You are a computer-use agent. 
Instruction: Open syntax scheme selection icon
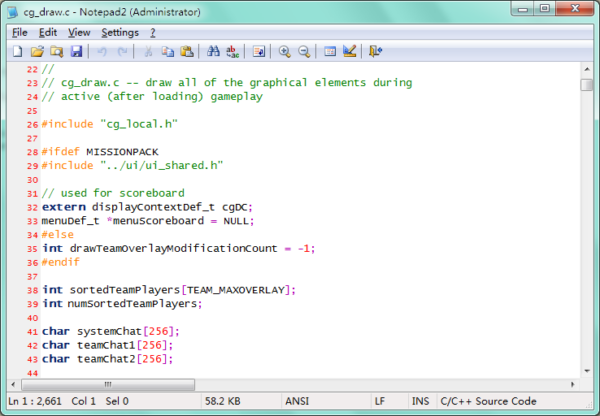[x=330, y=51]
